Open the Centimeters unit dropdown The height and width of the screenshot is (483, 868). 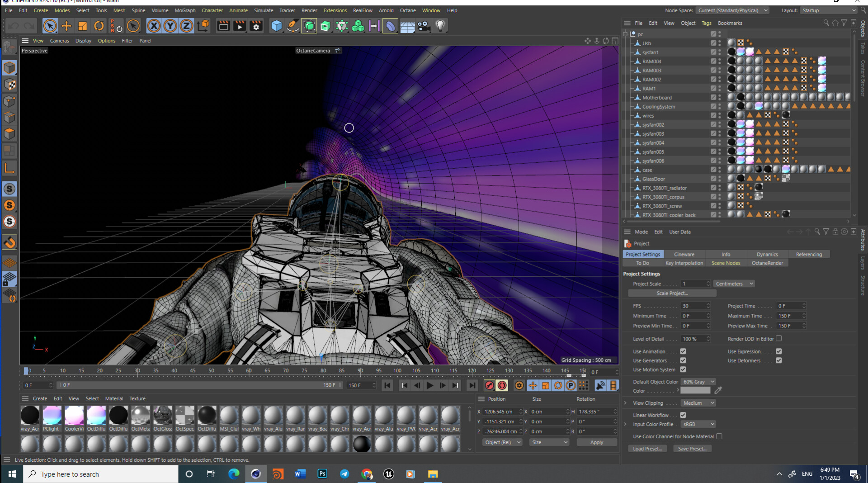click(734, 284)
